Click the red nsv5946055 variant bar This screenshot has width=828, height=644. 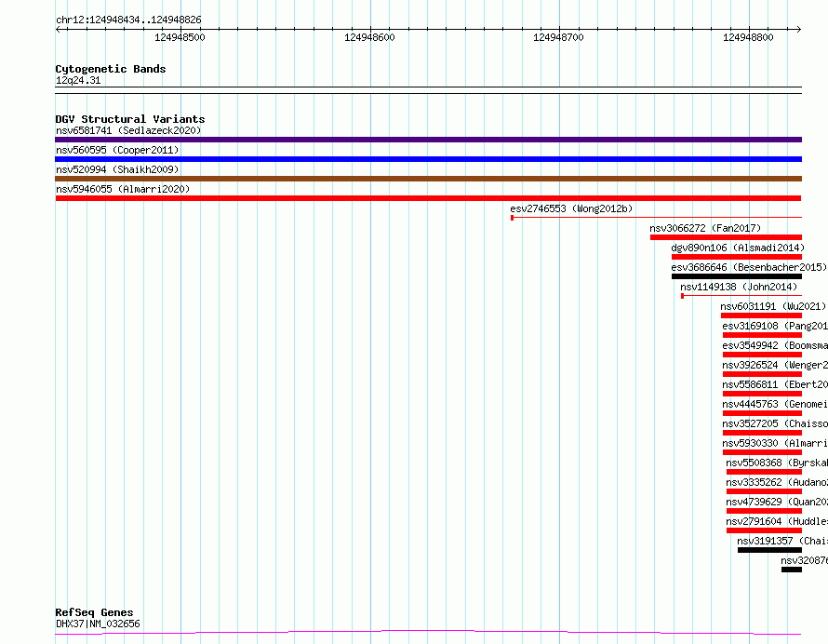click(x=428, y=198)
